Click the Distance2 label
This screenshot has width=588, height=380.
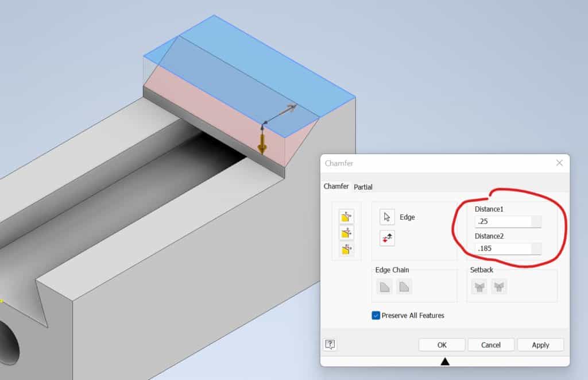(x=489, y=236)
